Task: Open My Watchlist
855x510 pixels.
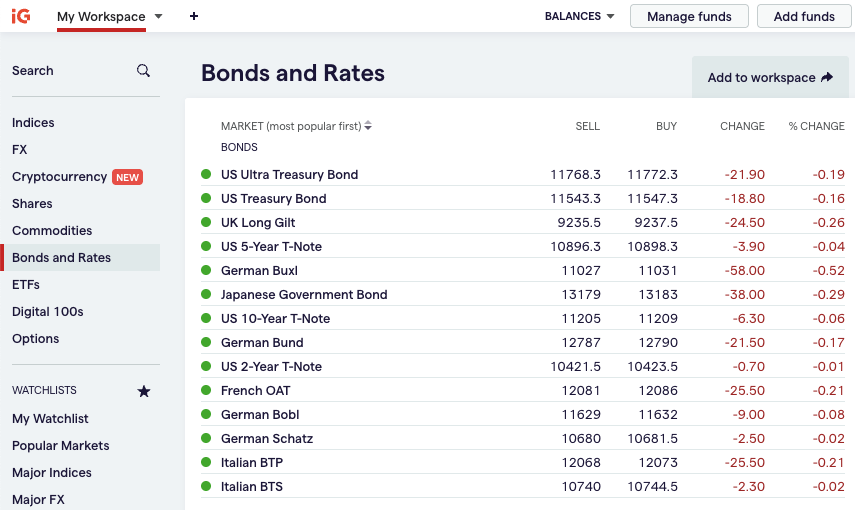Action: tap(50, 419)
